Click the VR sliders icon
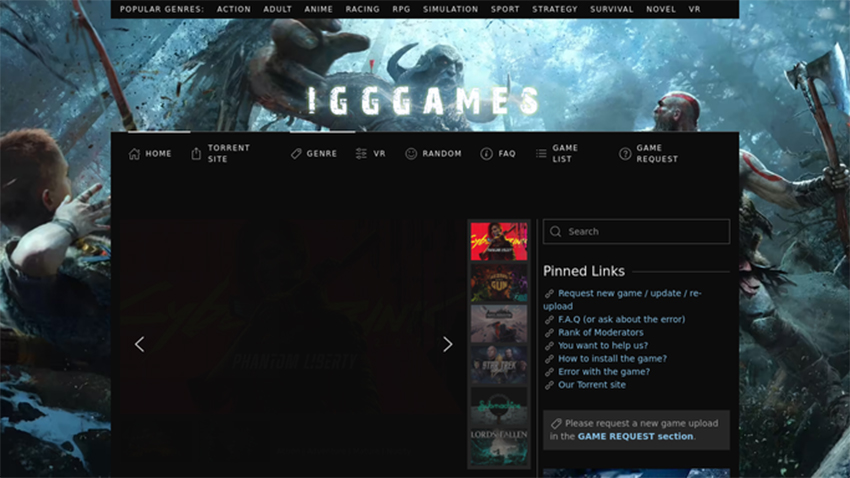Viewport: 850px width, 478px height. click(x=361, y=154)
